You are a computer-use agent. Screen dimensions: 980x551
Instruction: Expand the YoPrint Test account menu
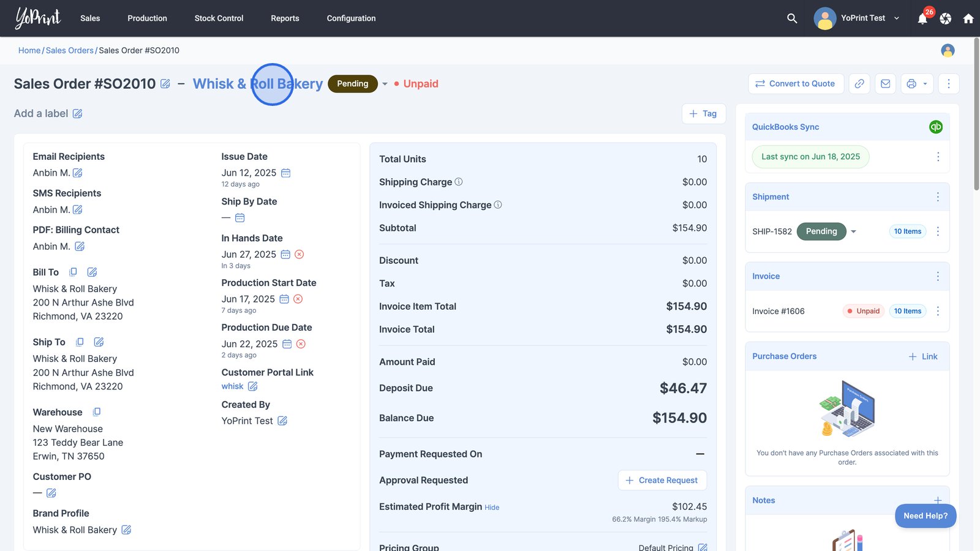point(897,18)
